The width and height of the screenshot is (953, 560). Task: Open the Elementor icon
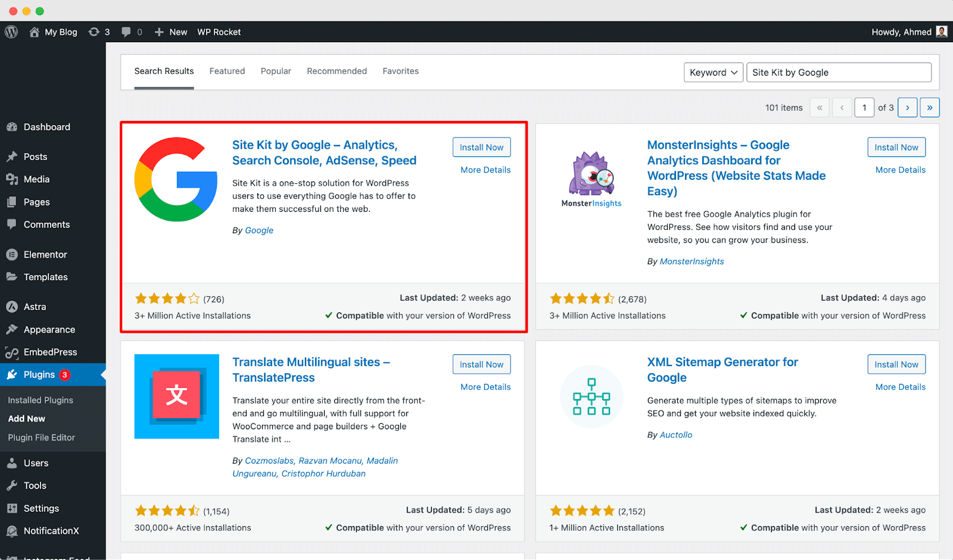13,254
